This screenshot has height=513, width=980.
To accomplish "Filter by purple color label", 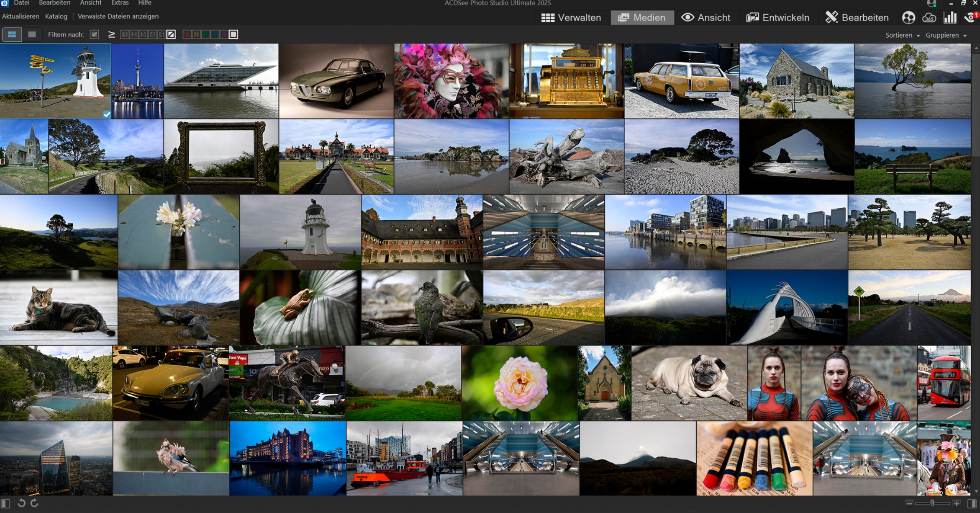I will click(x=224, y=34).
